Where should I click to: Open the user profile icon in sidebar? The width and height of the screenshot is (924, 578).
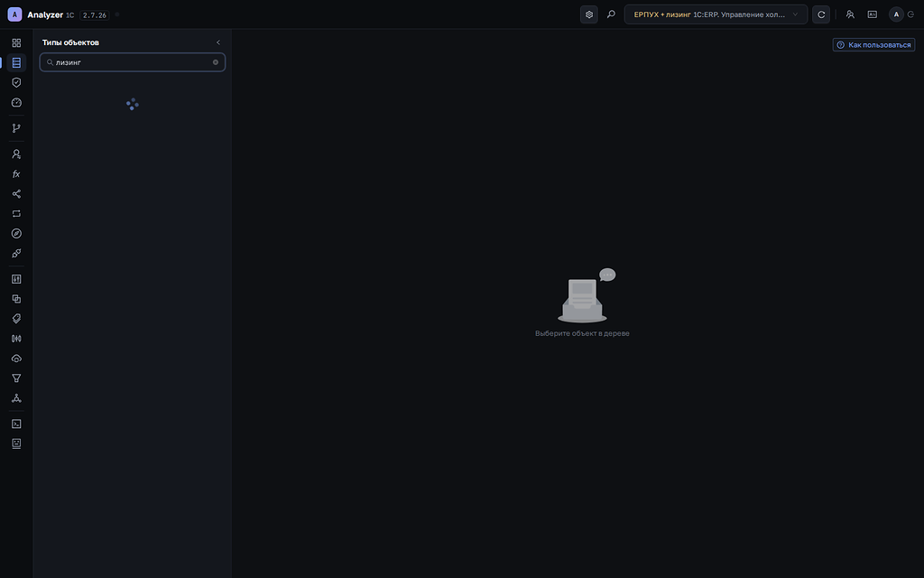16,154
